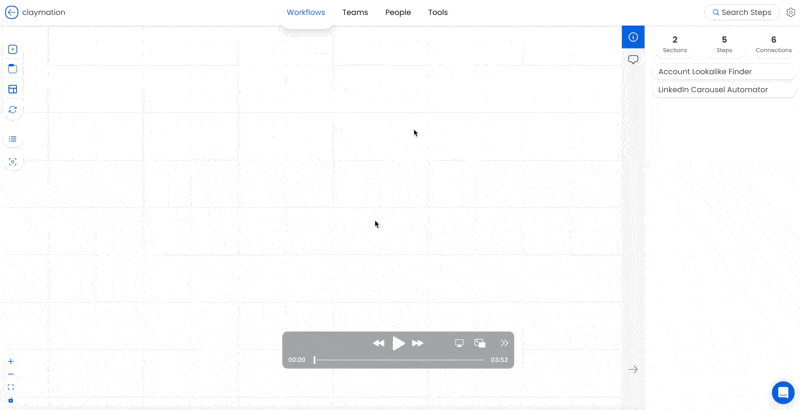Add a new section from the left toolbar

(x=13, y=69)
